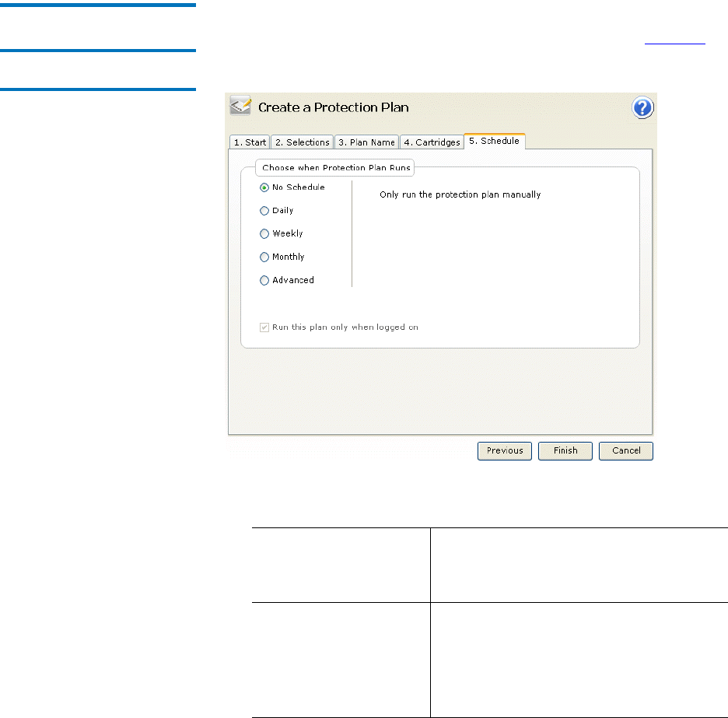Toggle Run this plan only when logged on
This screenshot has width=728, height=718.
(x=264, y=327)
